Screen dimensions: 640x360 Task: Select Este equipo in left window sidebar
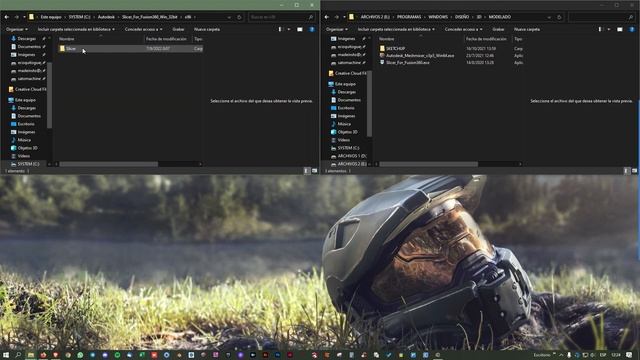(22, 100)
